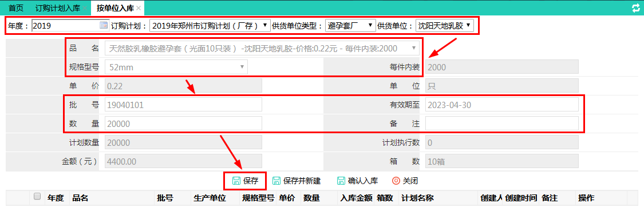Click the 品名 column header
The height and width of the screenshot is (215, 644).
click(x=80, y=198)
